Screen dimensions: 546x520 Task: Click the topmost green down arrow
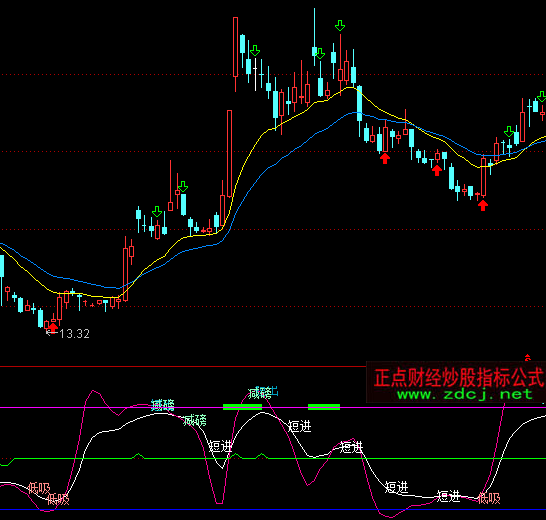point(340,25)
